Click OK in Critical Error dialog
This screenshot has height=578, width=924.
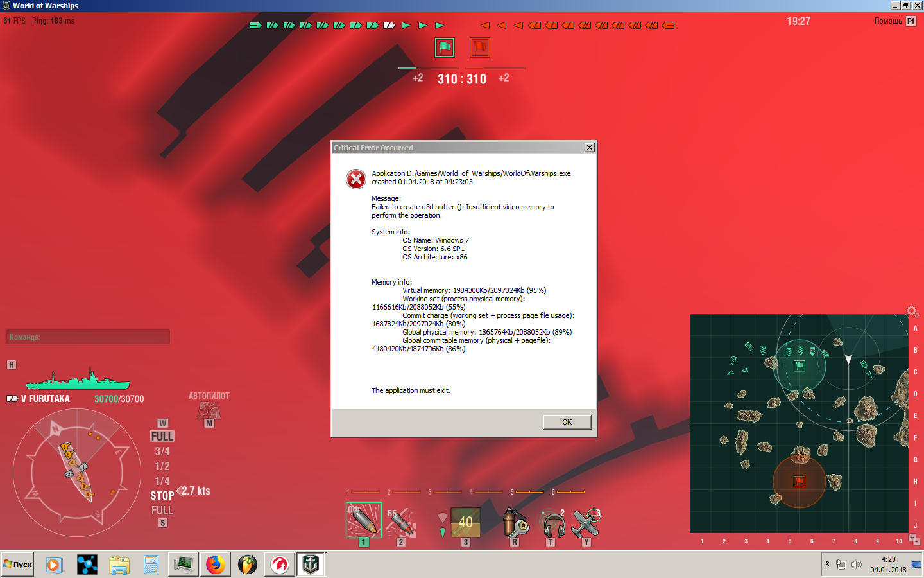pyautogui.click(x=567, y=422)
